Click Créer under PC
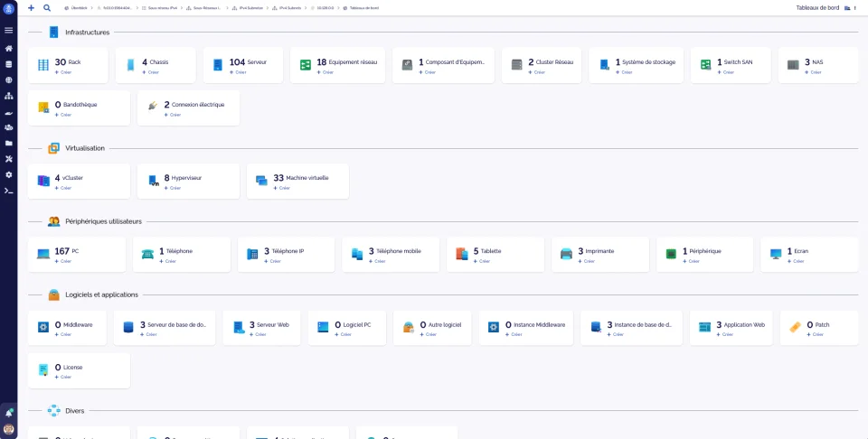Viewport: 868px width, 439px height. coord(63,261)
